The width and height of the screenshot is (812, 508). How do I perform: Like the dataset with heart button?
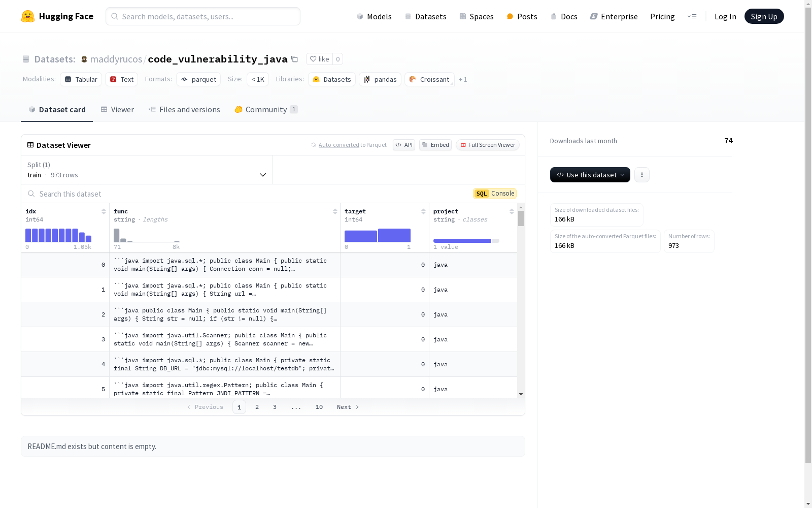coord(319,59)
